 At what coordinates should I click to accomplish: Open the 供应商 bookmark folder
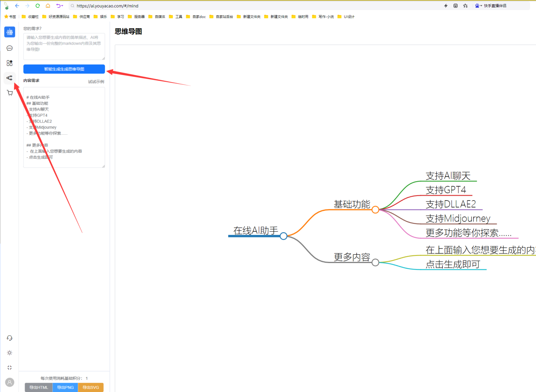(81, 16)
